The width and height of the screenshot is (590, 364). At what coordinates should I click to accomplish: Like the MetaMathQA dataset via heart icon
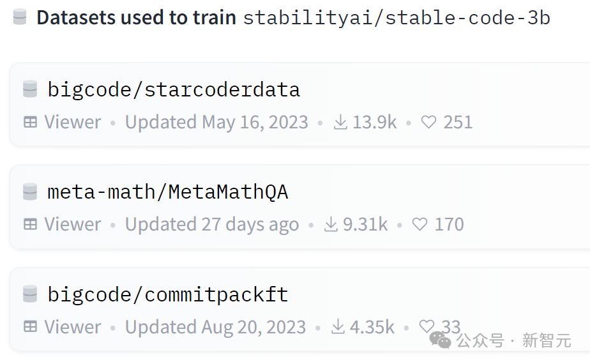(x=420, y=224)
